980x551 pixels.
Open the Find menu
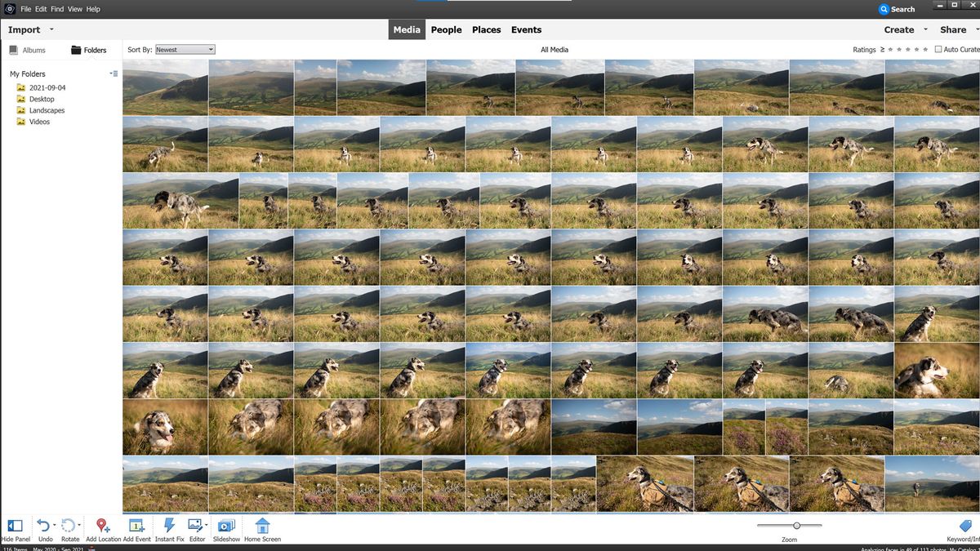[56, 9]
